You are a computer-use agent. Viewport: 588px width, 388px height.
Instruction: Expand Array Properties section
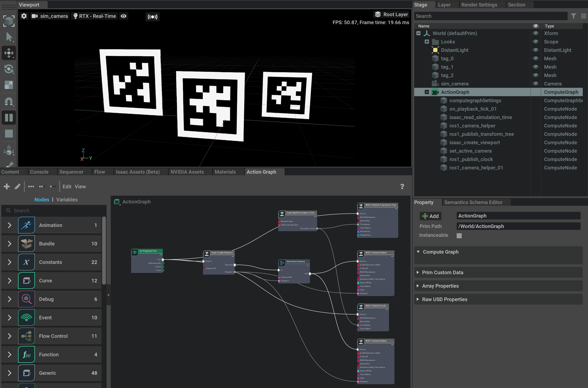coord(418,286)
